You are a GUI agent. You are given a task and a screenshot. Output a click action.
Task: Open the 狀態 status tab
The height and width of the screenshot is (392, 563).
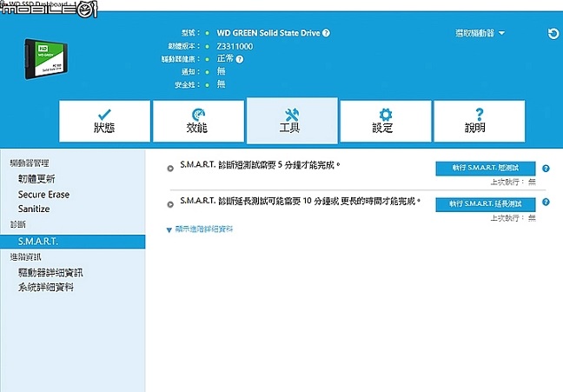click(x=104, y=121)
